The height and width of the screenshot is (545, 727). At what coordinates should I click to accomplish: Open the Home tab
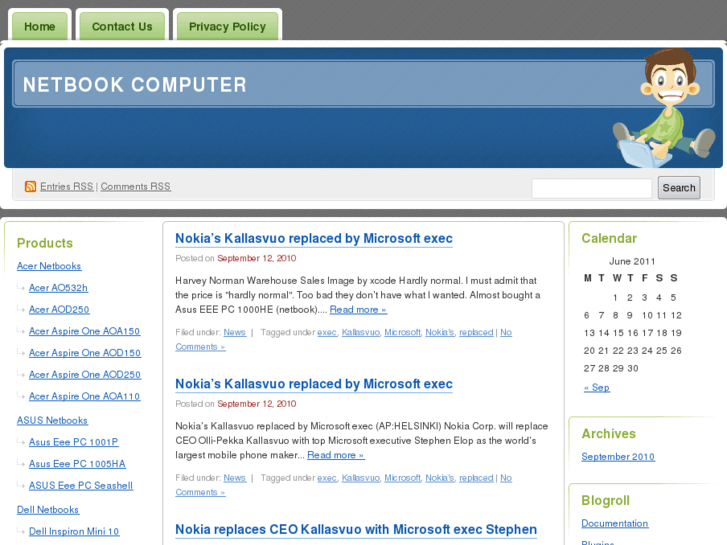pos(39,26)
